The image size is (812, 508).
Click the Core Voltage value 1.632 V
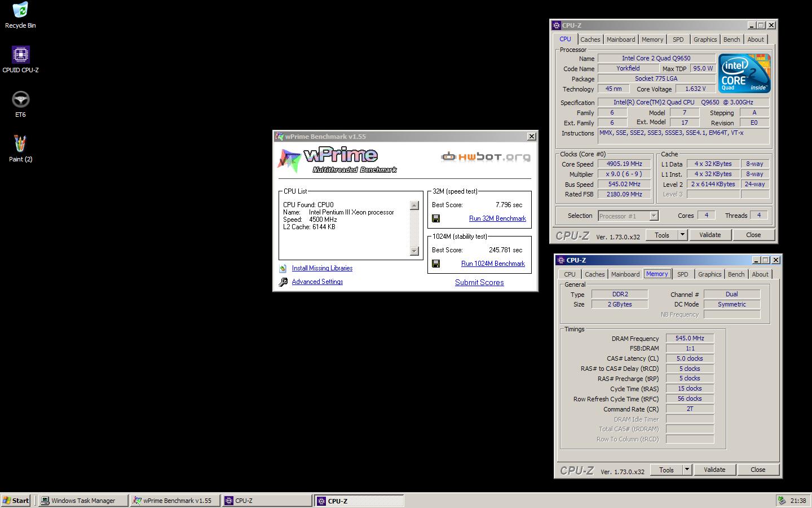click(x=695, y=89)
